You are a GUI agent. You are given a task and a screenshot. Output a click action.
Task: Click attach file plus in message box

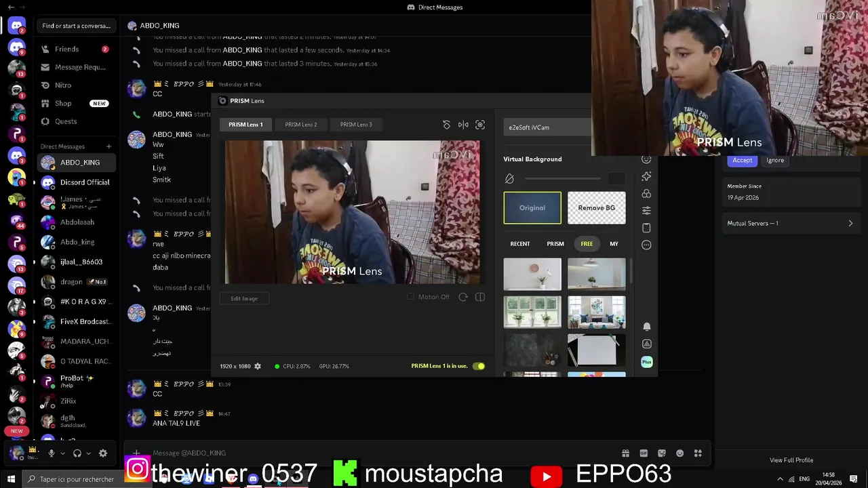click(136, 453)
